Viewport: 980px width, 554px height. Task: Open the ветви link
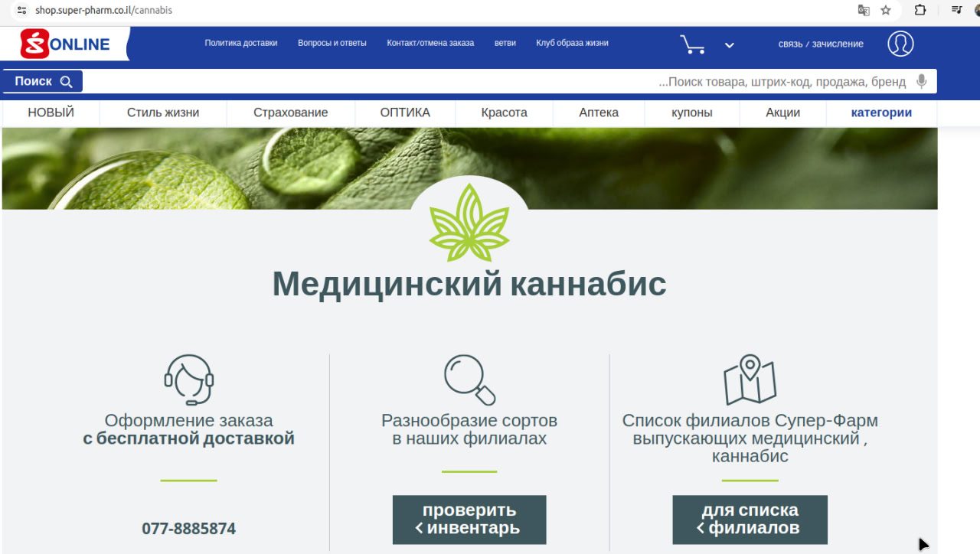point(505,43)
